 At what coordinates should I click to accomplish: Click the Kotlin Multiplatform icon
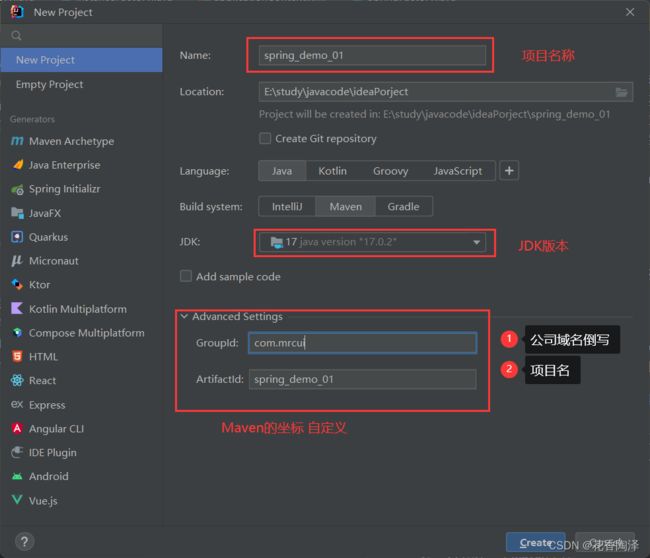[x=17, y=308]
